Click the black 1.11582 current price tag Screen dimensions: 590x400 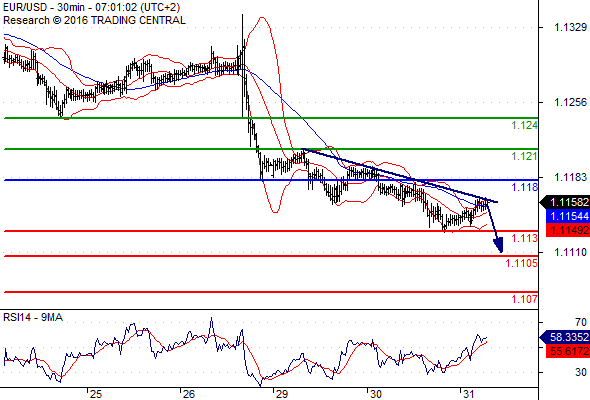pos(565,202)
